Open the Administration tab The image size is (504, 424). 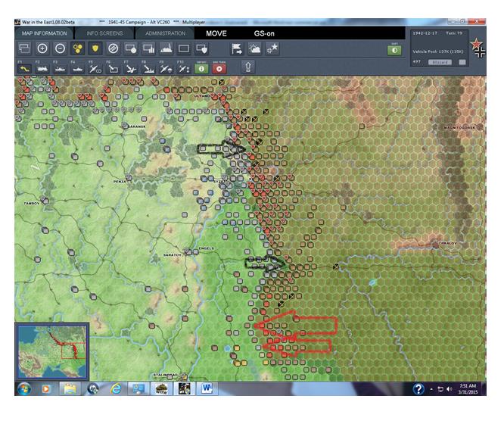coord(165,33)
